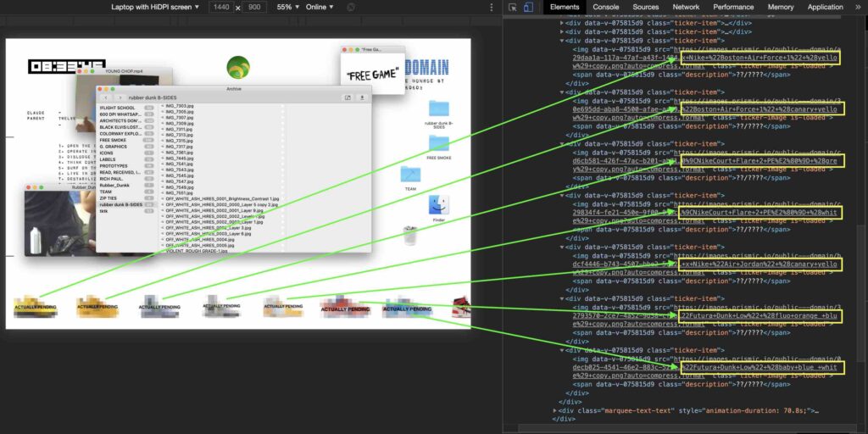Click the first yellow sneaker in ticker

click(x=35, y=307)
